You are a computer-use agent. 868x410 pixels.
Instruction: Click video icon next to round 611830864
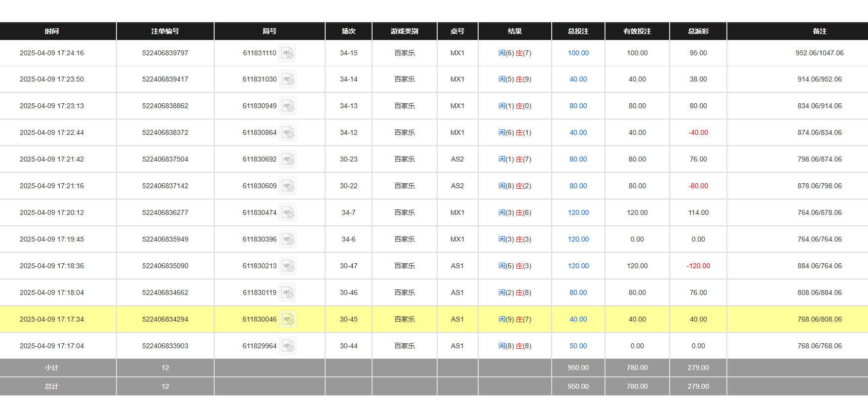(x=288, y=132)
